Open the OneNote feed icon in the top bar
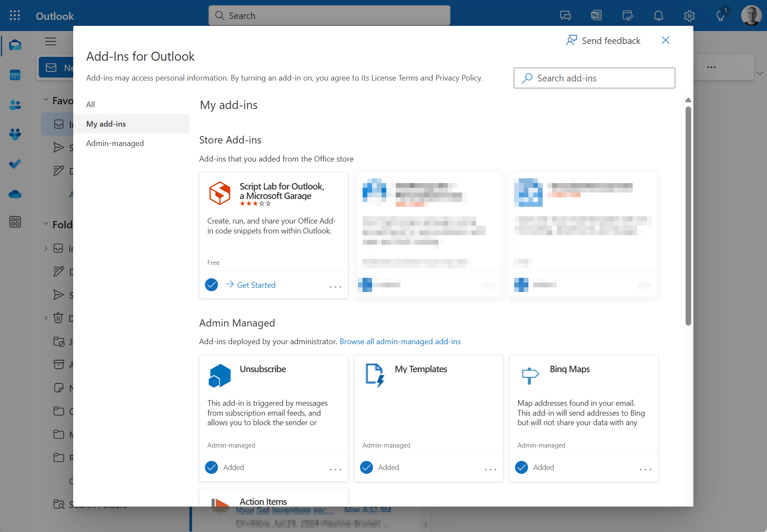 pyautogui.click(x=596, y=15)
